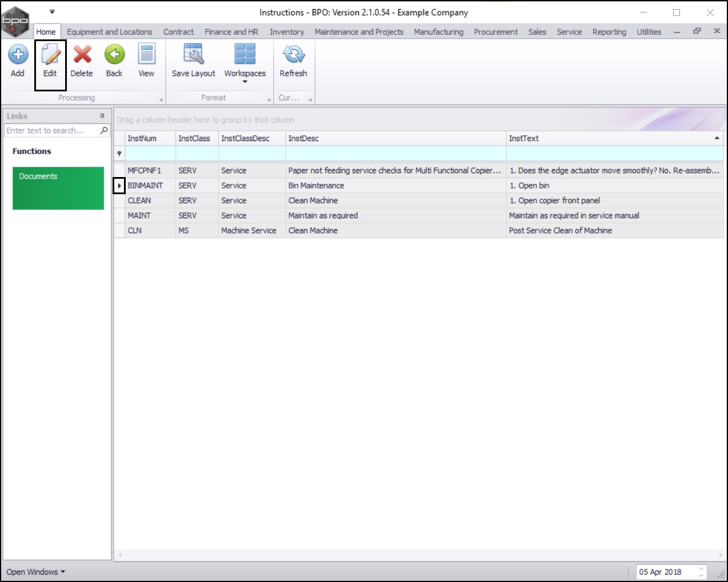Open the Service tab
This screenshot has height=582, width=728.
[x=569, y=32]
